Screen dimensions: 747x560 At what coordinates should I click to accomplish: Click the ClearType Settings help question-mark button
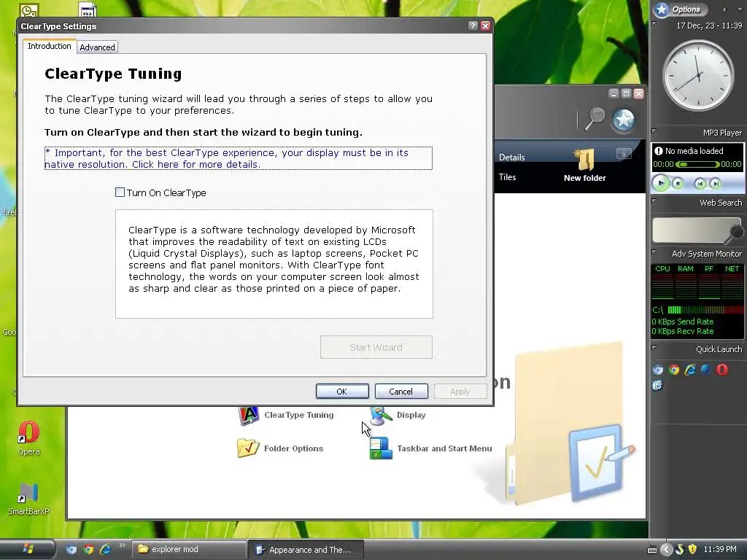(473, 26)
